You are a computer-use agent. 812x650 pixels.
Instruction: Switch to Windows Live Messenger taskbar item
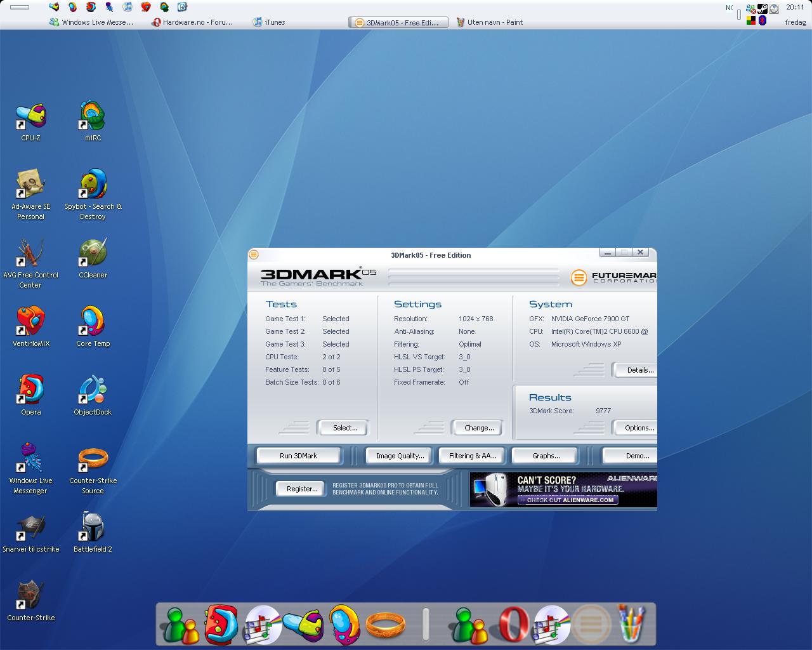(91, 22)
